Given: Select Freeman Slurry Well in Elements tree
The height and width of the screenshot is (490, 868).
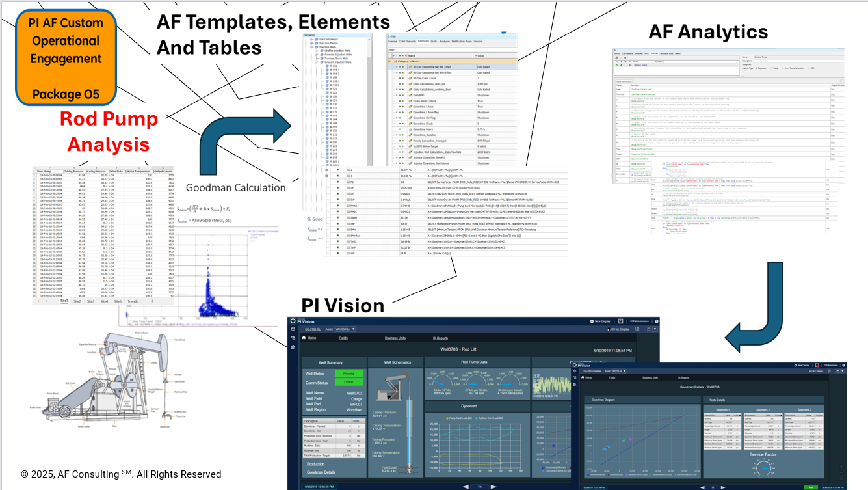Looking at the screenshot, I should coord(335,59).
